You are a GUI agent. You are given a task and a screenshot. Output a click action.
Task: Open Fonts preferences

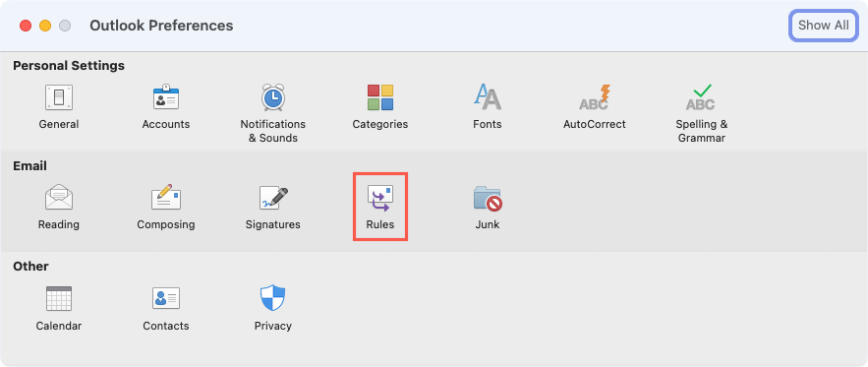pos(488,107)
